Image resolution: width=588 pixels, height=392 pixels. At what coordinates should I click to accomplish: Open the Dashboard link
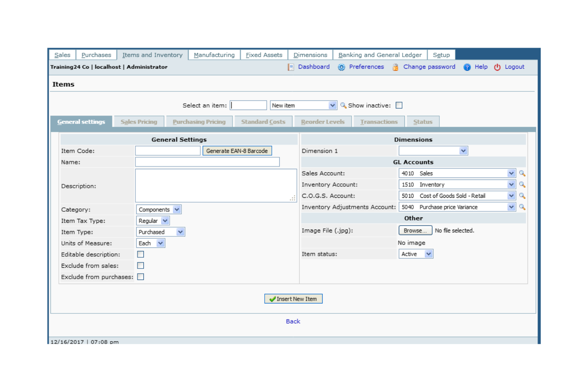pyautogui.click(x=314, y=67)
